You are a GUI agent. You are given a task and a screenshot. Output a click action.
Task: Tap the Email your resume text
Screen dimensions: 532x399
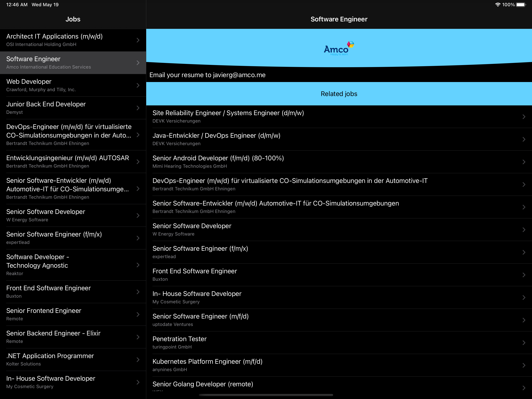click(207, 75)
